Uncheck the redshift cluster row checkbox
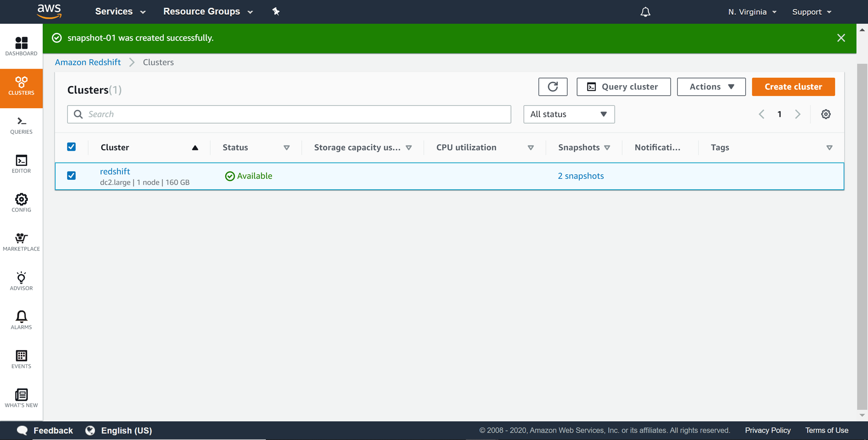The image size is (868, 440). coord(71,176)
